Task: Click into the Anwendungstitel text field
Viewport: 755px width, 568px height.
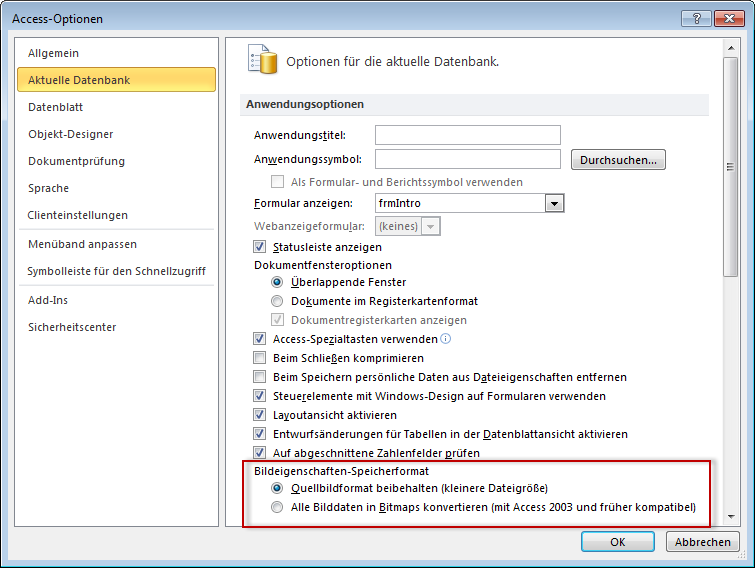Action: (x=467, y=135)
